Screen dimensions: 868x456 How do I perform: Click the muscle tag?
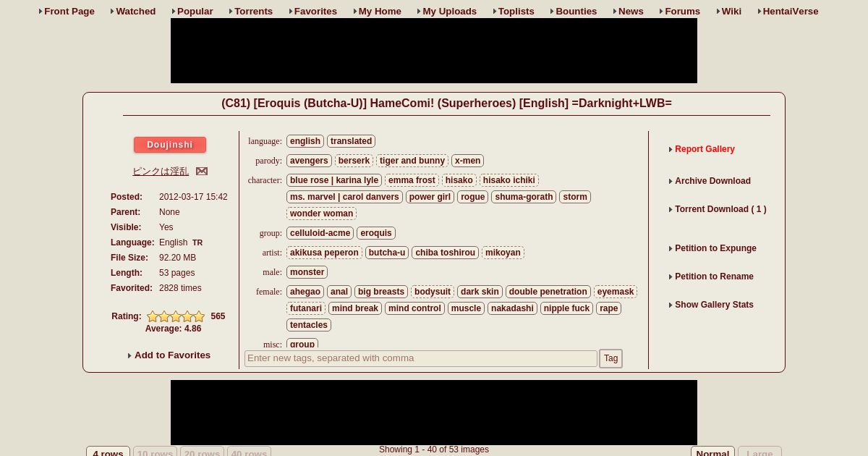466,308
